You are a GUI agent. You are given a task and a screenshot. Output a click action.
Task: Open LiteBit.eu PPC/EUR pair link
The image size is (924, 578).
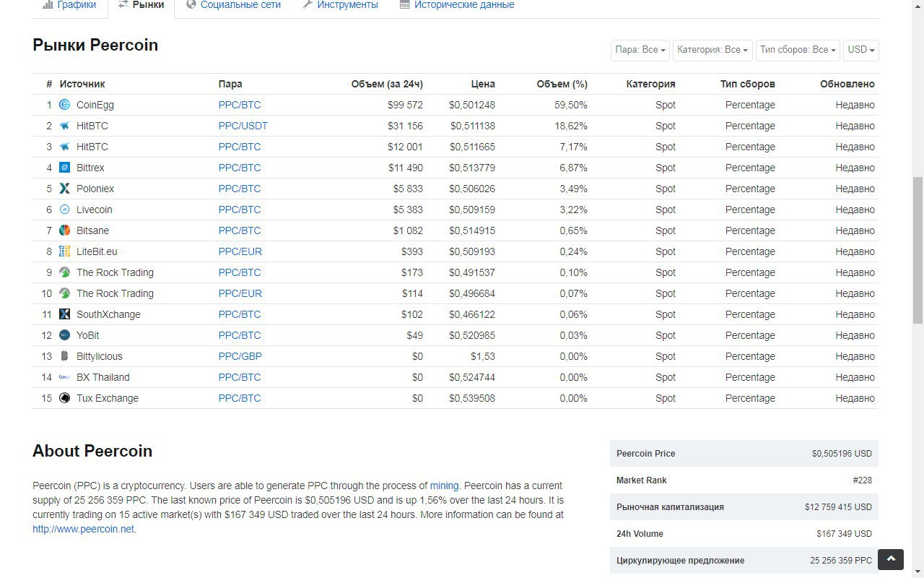point(240,251)
